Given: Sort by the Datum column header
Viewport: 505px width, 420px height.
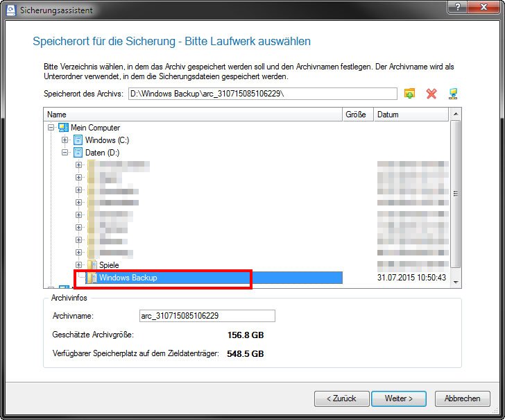Looking at the screenshot, I should pyautogui.click(x=411, y=115).
